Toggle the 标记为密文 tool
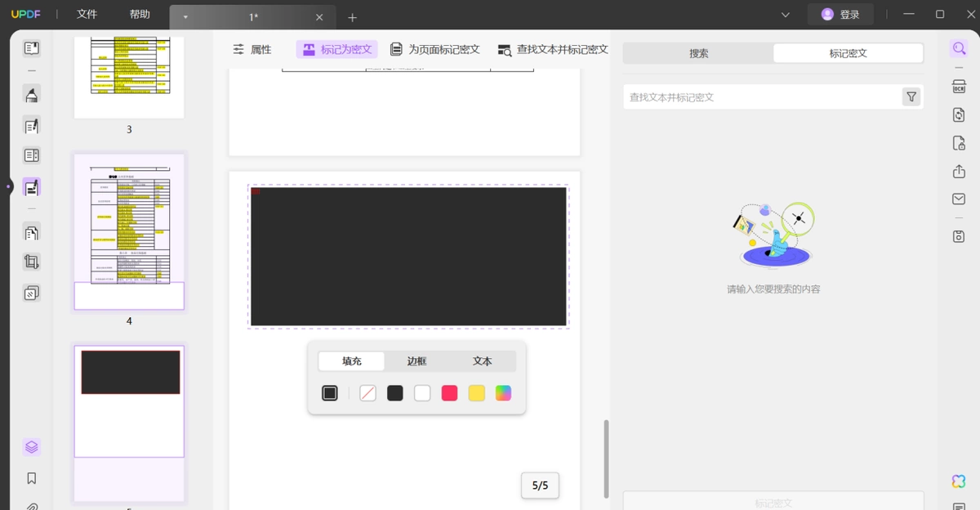The width and height of the screenshot is (980, 510). (x=336, y=49)
